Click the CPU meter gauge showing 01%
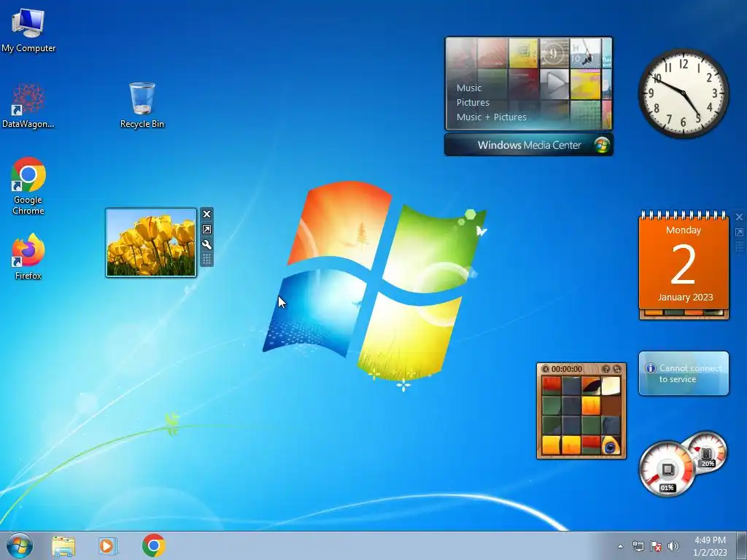Screen dimensions: 747x560 [x=667, y=469]
